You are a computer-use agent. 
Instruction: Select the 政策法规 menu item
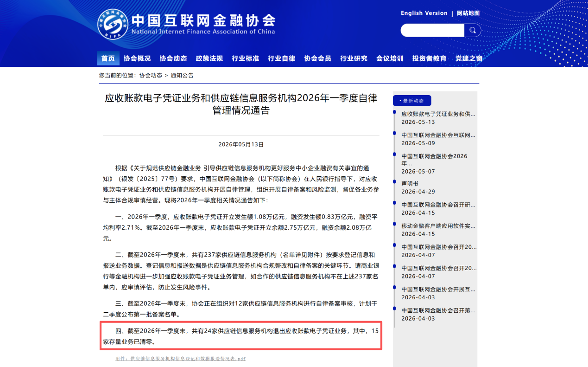tap(209, 58)
